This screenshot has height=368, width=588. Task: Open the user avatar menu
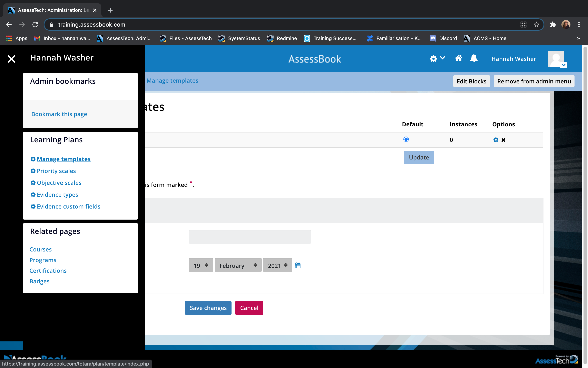point(557,59)
